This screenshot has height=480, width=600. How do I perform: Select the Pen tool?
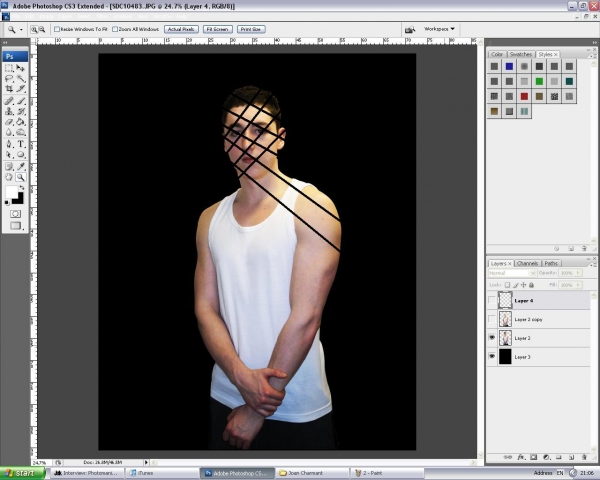(x=9, y=144)
